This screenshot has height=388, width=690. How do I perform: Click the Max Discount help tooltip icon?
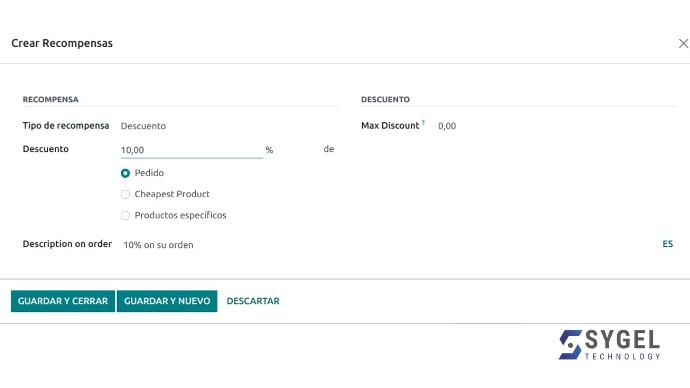pyautogui.click(x=423, y=123)
